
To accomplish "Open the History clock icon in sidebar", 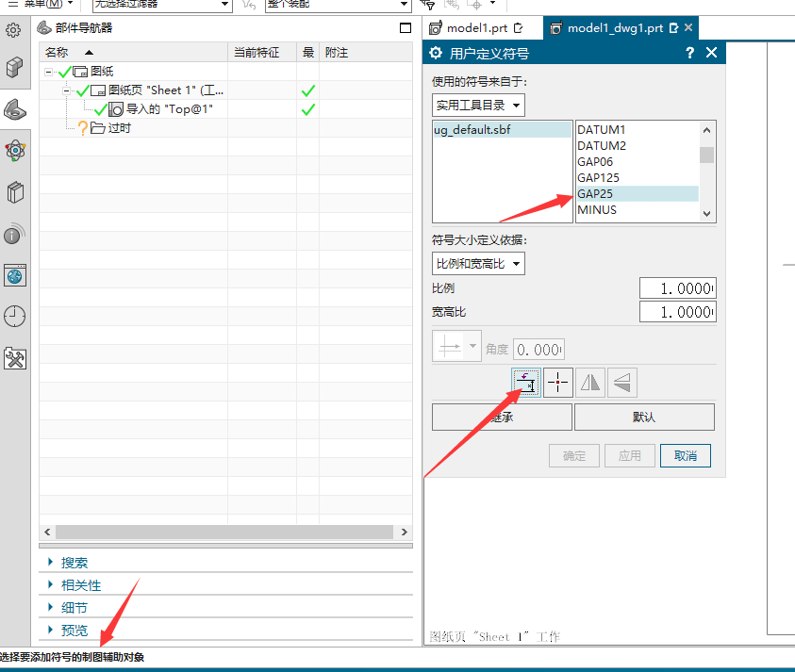I will coord(16,317).
